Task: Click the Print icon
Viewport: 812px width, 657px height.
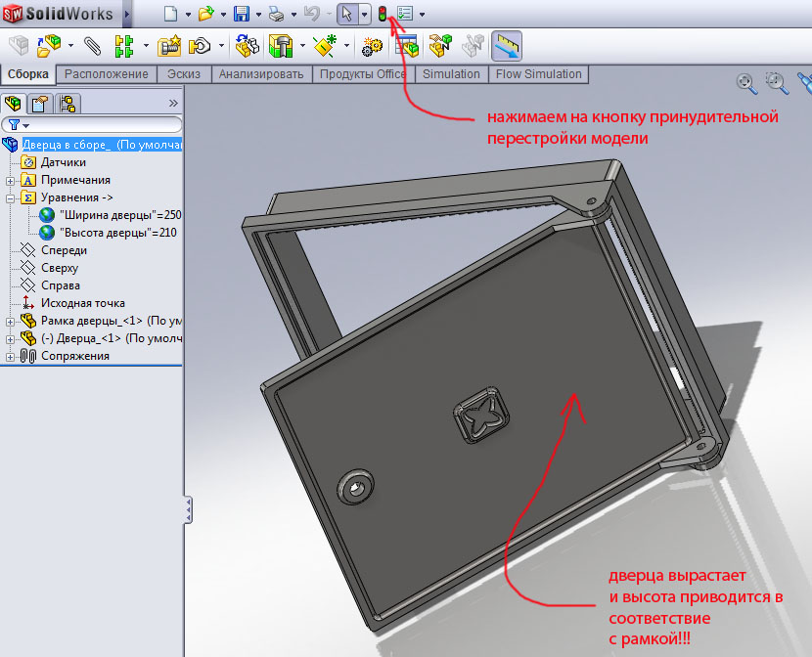Action: tap(277, 14)
